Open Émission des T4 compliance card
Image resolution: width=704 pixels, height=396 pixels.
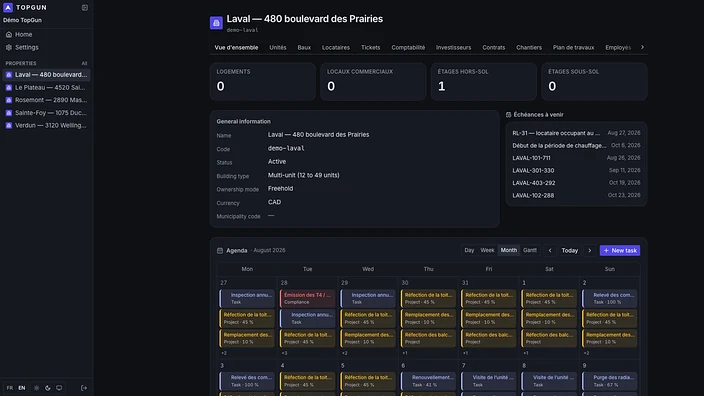308,299
